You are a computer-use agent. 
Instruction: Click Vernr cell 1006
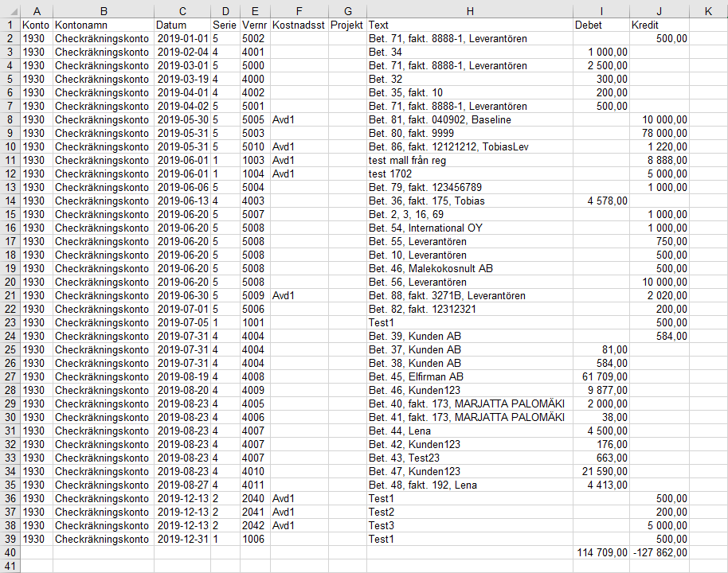tap(255, 539)
